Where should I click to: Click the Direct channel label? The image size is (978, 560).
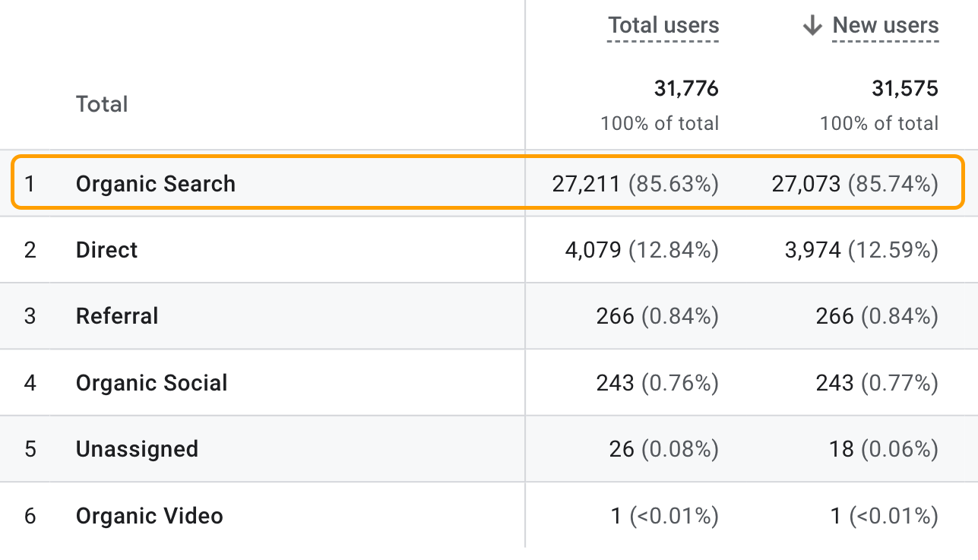106,250
